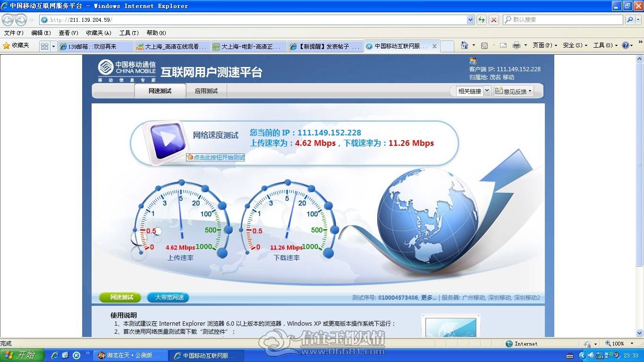The image size is (644, 362).
Task: Expand hidden tray icons arrow
Action: [582, 355]
